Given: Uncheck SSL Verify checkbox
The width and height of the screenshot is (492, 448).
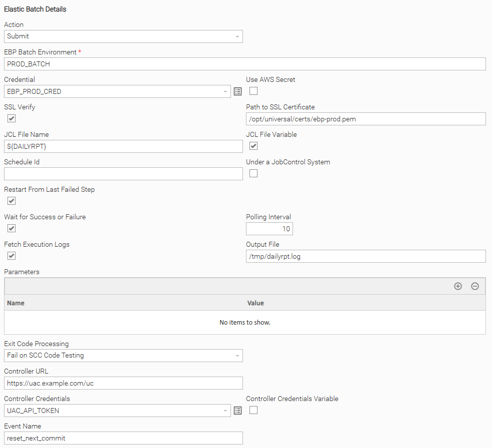Looking at the screenshot, I should [x=11, y=118].
